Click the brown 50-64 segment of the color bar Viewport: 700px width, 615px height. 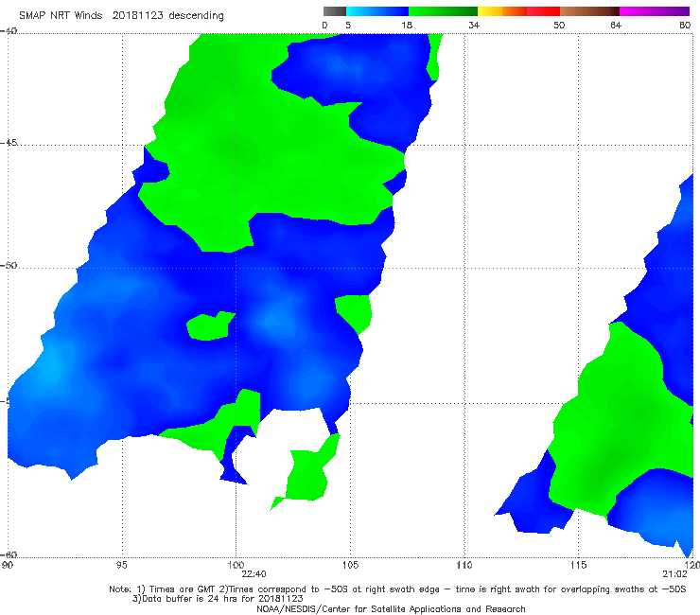pyautogui.click(x=589, y=11)
